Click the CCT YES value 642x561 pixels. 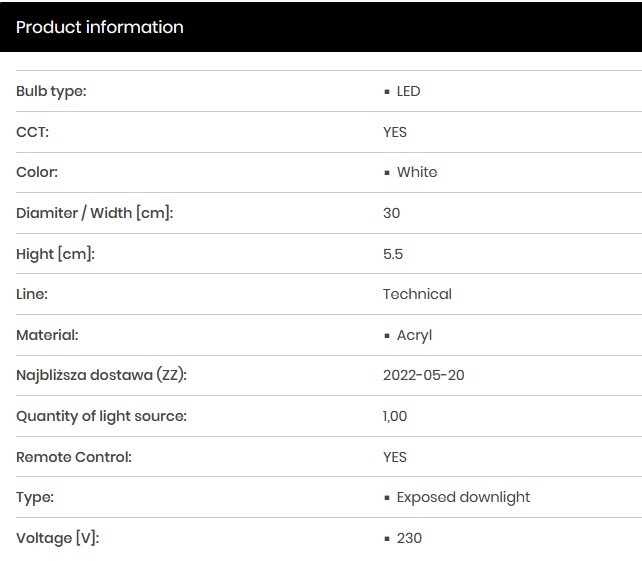[x=395, y=132]
